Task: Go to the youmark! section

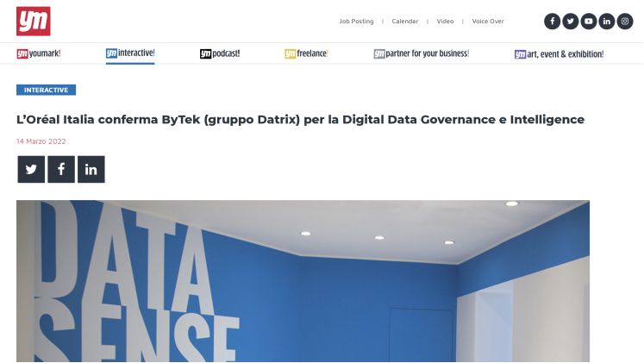Action: [39, 53]
